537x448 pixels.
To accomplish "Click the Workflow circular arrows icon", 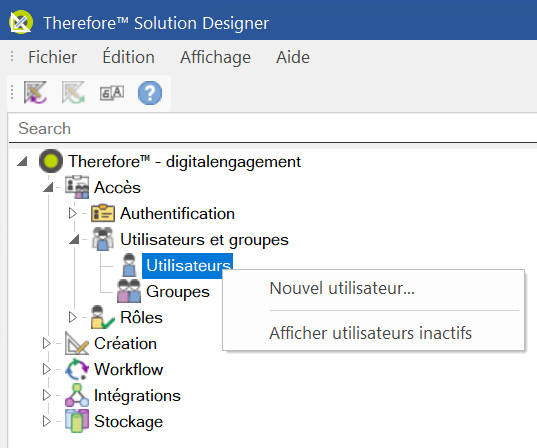I will coord(77,369).
